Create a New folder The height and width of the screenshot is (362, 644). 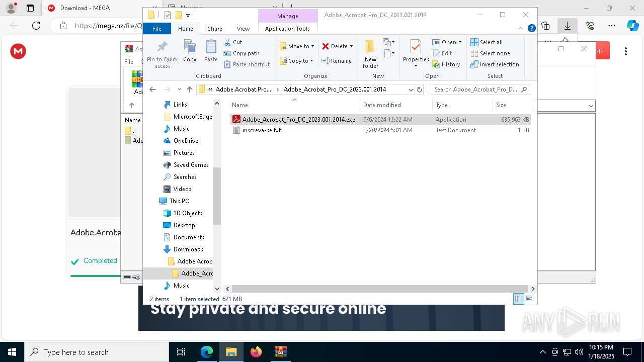(370, 54)
